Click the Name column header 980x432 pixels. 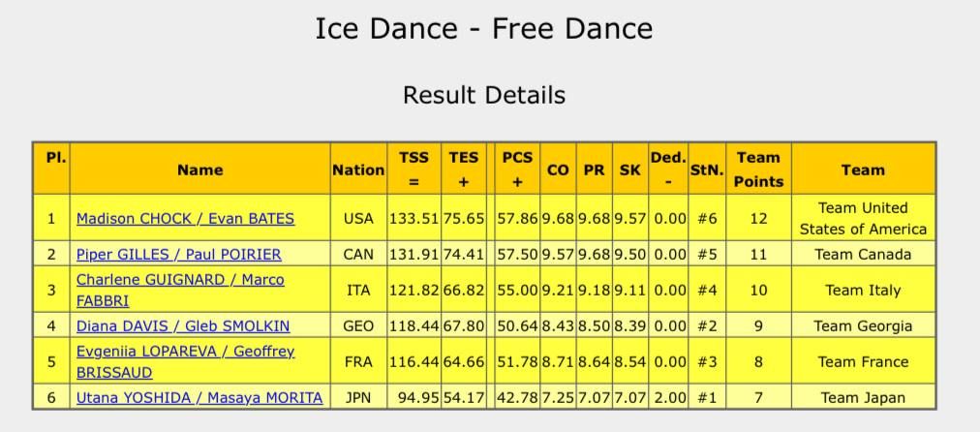(x=199, y=170)
